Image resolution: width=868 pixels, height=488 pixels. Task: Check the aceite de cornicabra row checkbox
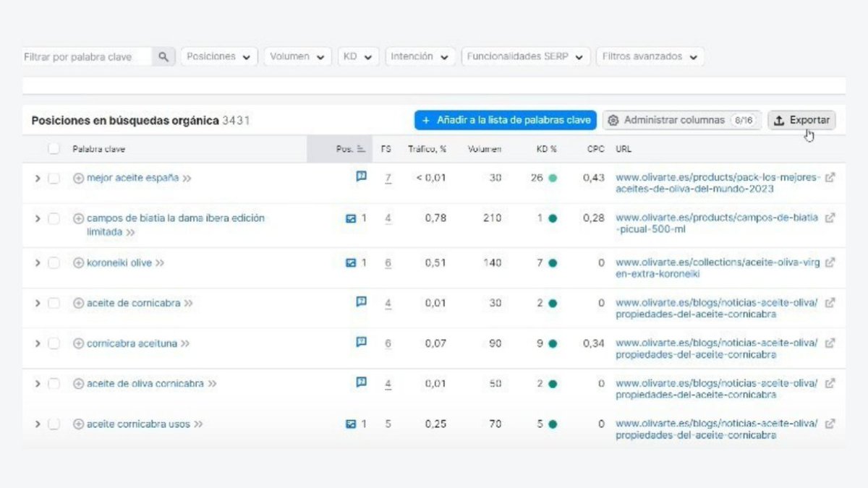(54, 304)
